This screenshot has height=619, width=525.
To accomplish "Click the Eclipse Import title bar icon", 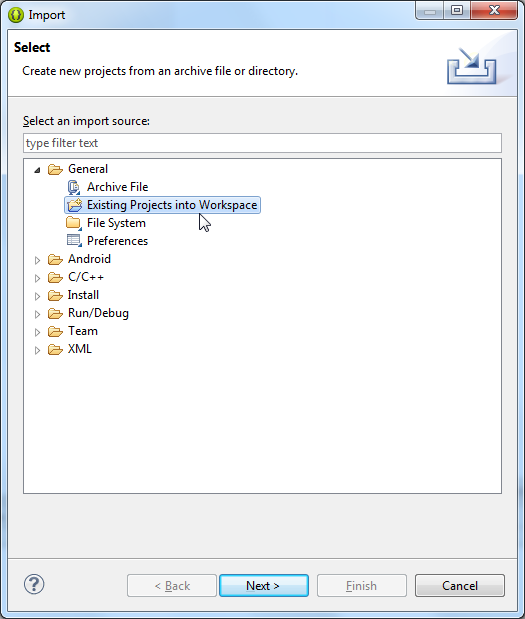I will coord(16,15).
